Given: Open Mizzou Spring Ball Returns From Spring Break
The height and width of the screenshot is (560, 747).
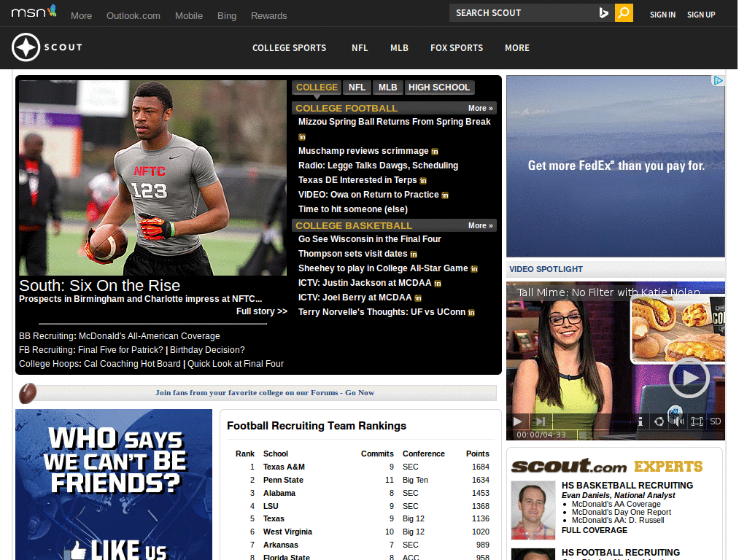Looking at the screenshot, I should [x=394, y=122].
